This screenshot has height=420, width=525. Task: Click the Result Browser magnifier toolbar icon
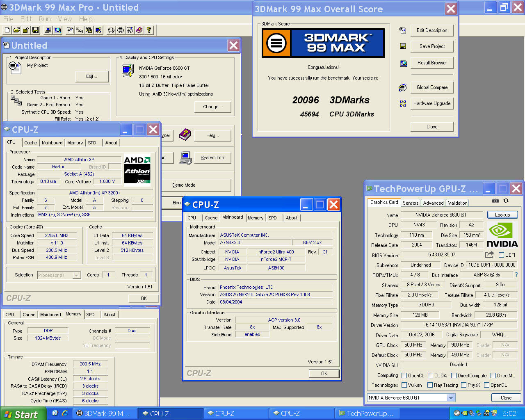click(x=57, y=30)
